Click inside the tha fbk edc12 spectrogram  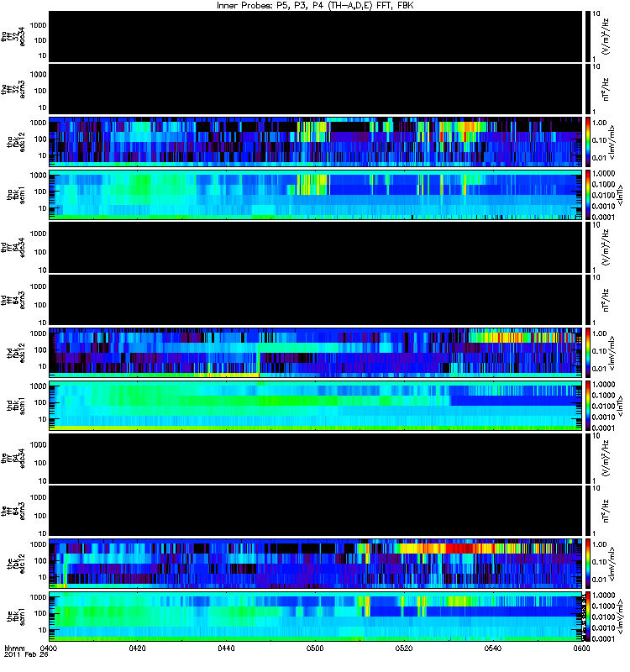pos(315,142)
